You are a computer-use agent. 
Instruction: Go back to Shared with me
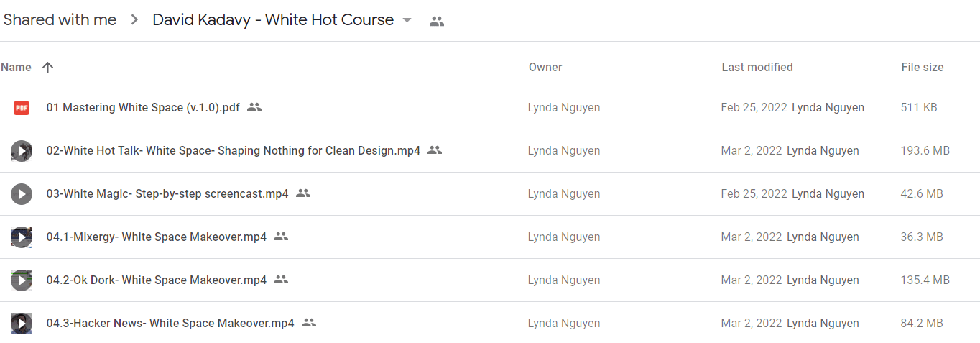(x=60, y=20)
